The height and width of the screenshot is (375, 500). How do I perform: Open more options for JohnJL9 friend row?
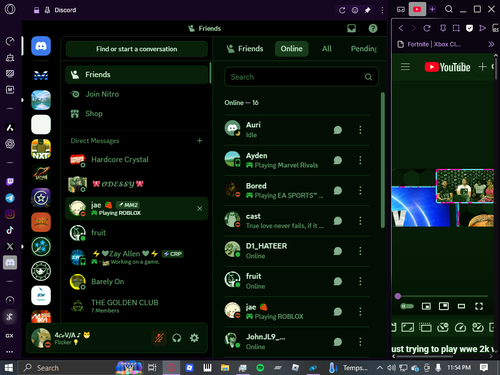(360, 342)
